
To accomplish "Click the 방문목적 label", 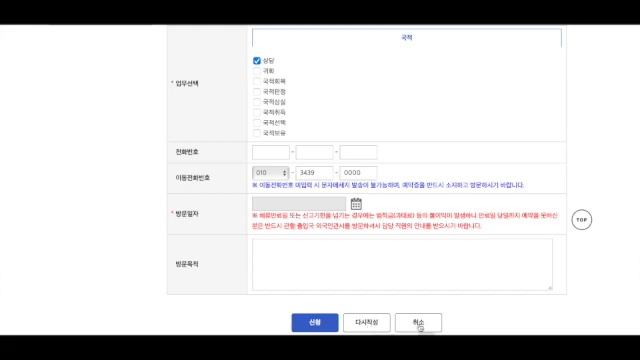I will click(x=187, y=264).
